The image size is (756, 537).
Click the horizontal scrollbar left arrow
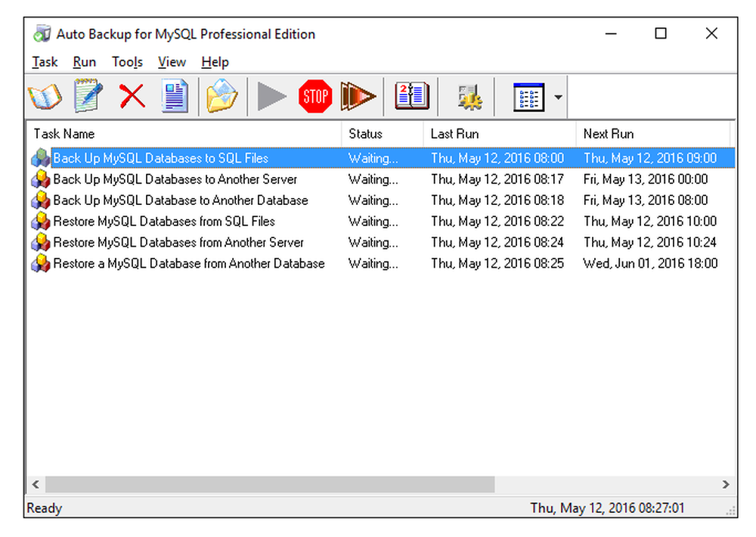[x=36, y=484]
